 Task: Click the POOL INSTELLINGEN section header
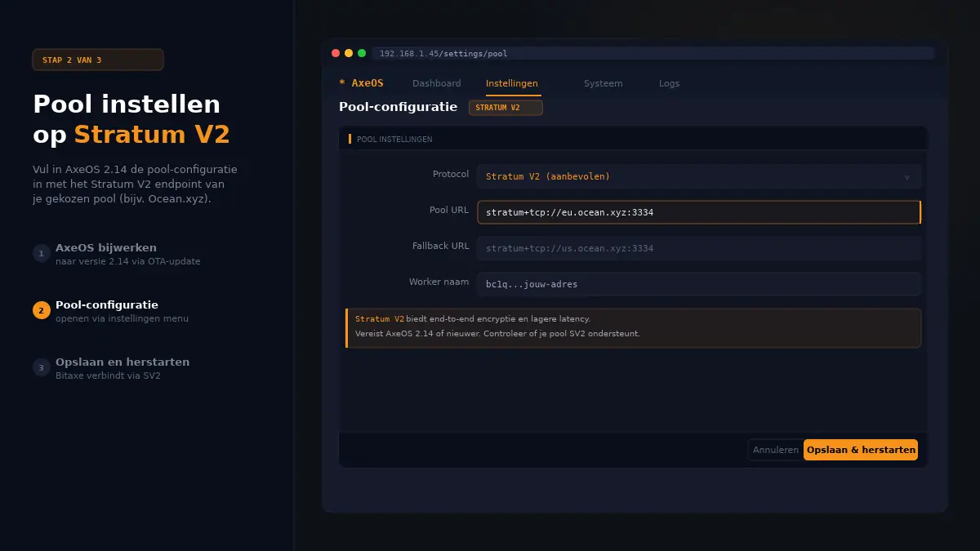click(394, 140)
